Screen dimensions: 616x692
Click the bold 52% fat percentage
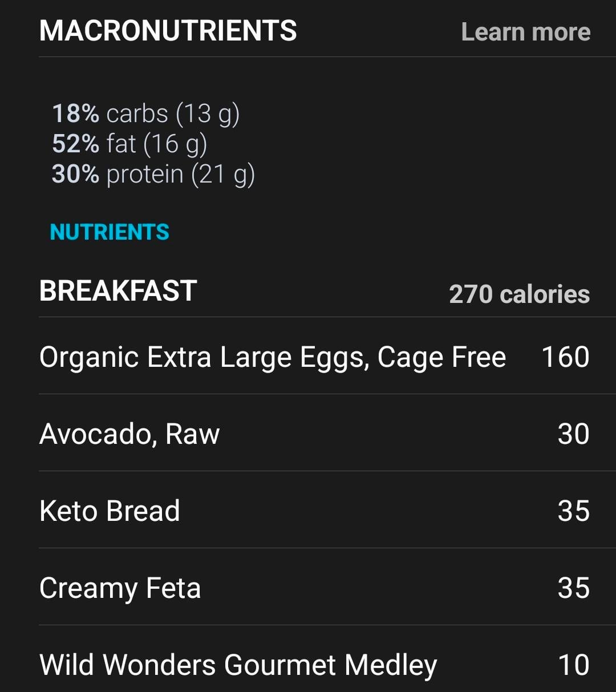[75, 144]
